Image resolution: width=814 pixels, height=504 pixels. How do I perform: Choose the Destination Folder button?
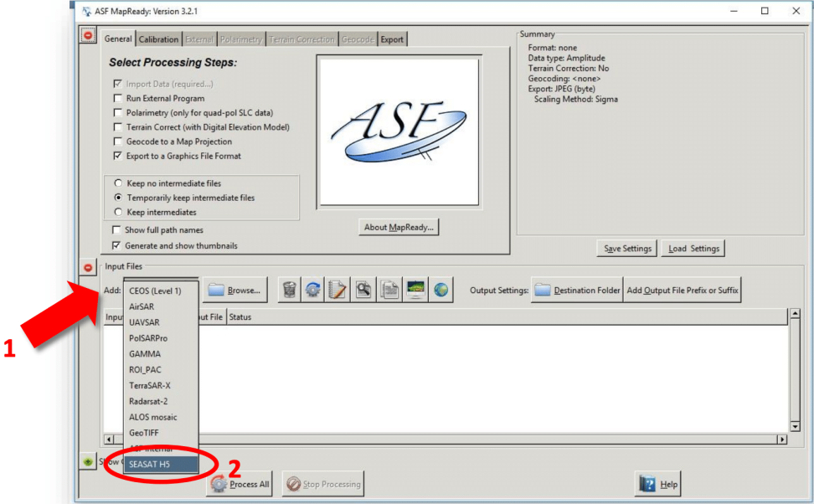577,291
